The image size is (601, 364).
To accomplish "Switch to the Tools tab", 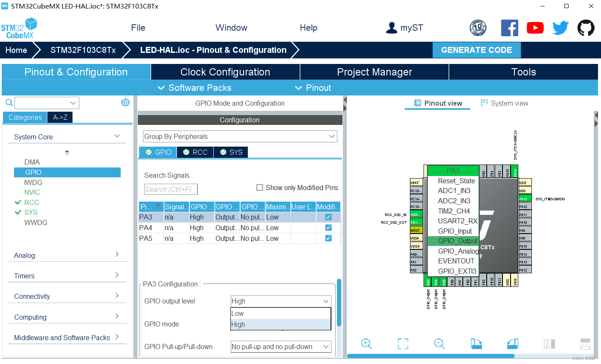I will [523, 72].
